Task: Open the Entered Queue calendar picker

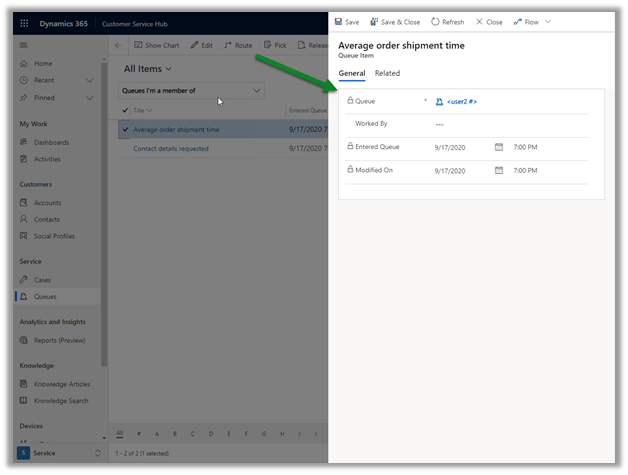Action: (x=499, y=147)
